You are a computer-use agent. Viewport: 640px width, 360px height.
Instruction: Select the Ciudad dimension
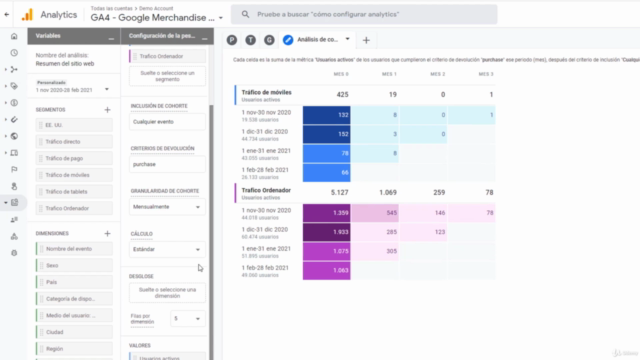coord(74,332)
